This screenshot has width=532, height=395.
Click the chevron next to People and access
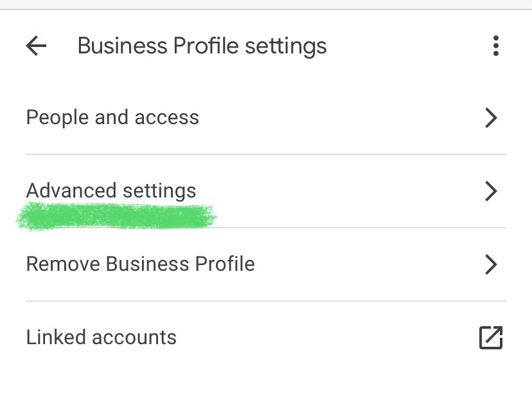492,118
